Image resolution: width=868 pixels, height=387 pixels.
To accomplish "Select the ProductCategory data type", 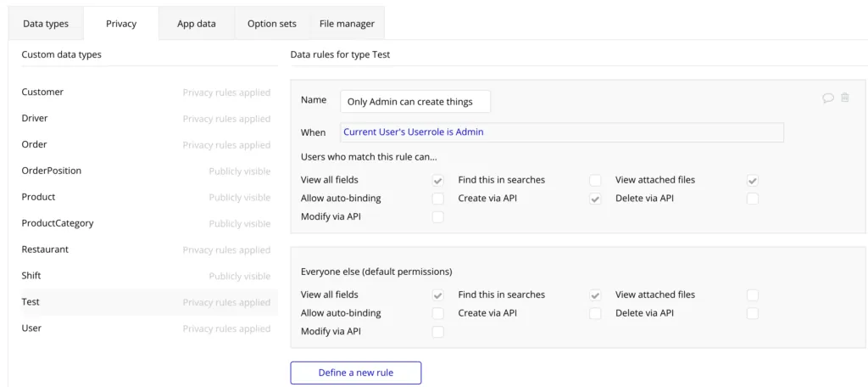I will pos(149,223).
